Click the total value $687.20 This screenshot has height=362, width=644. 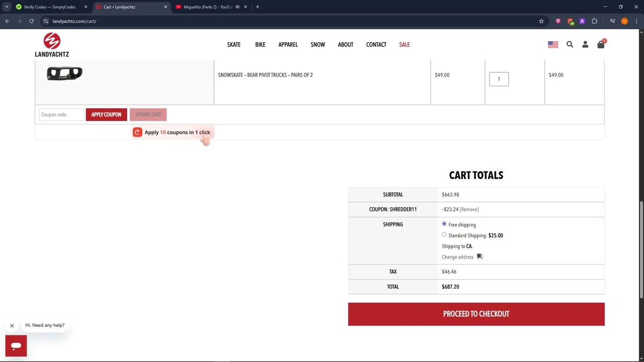click(450, 287)
